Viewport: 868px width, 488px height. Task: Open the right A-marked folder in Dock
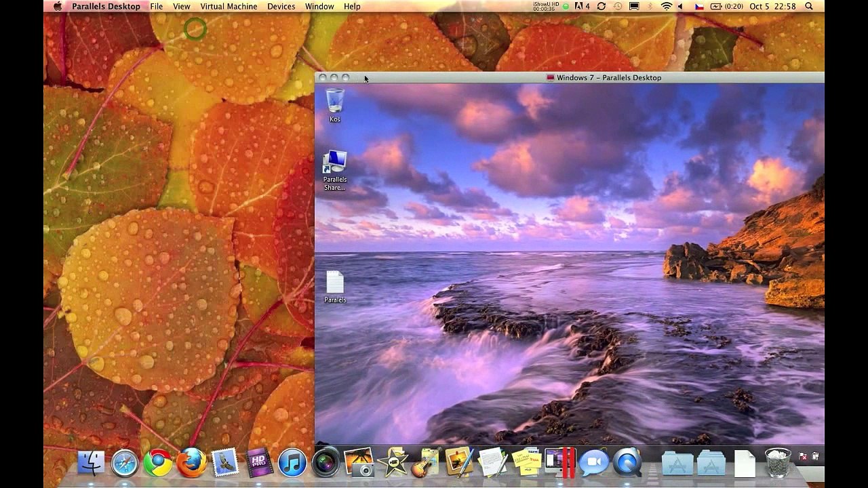click(711, 464)
